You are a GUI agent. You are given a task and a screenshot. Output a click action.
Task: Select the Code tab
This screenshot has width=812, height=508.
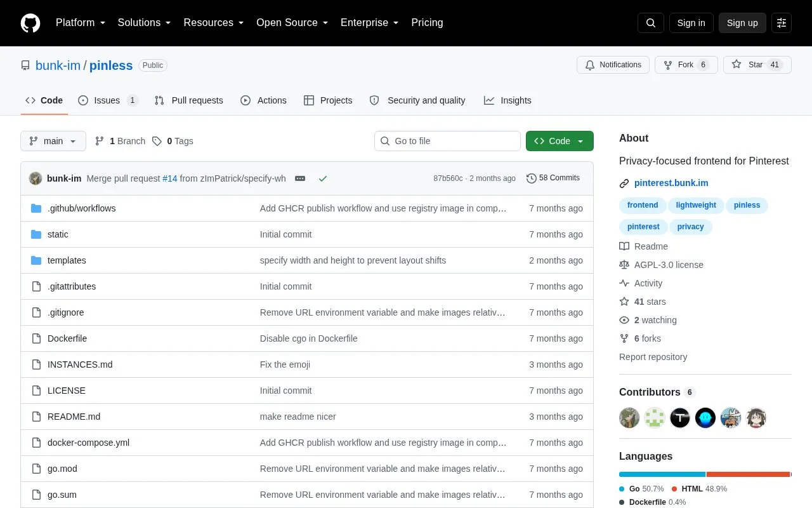44,100
